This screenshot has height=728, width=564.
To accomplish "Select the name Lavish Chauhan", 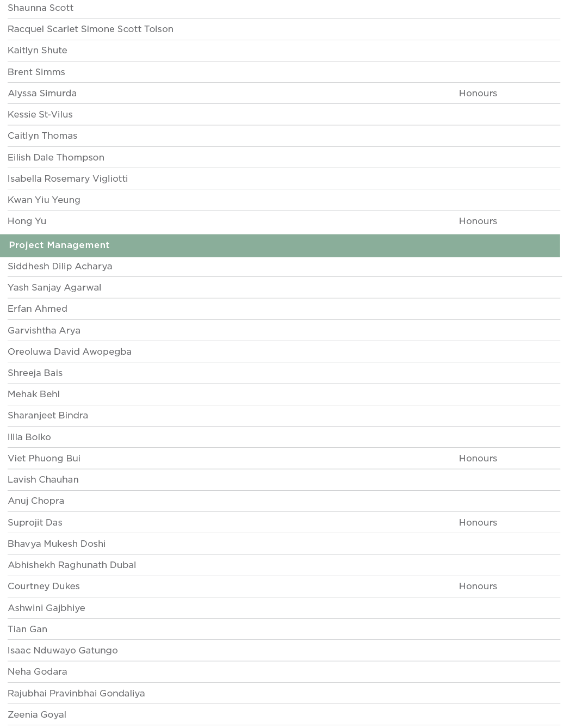I will point(43,479).
